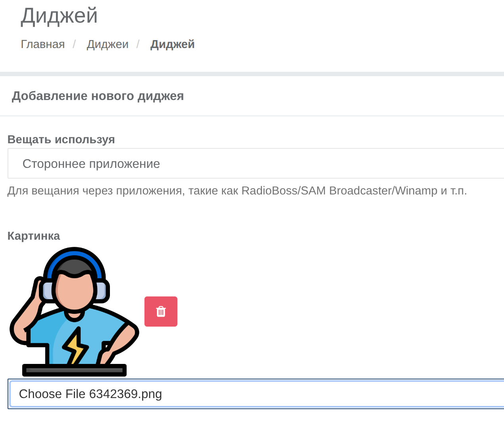The width and height of the screenshot is (504, 429).
Task: Open the "Вещать используя" dropdown
Action: (254, 164)
